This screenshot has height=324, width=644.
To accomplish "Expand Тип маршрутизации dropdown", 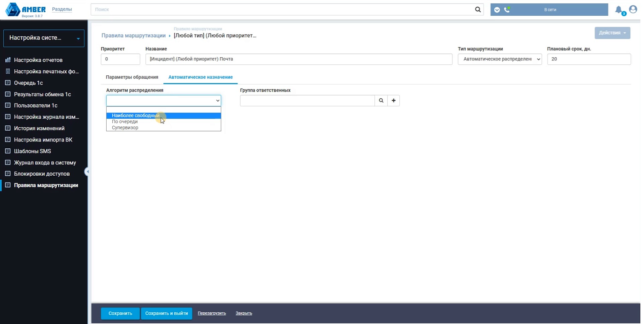I will tap(500, 59).
